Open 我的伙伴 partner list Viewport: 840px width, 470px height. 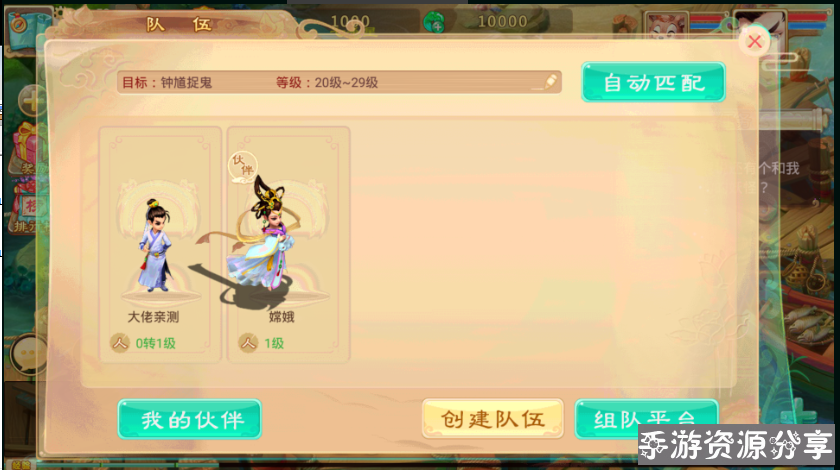[190, 420]
